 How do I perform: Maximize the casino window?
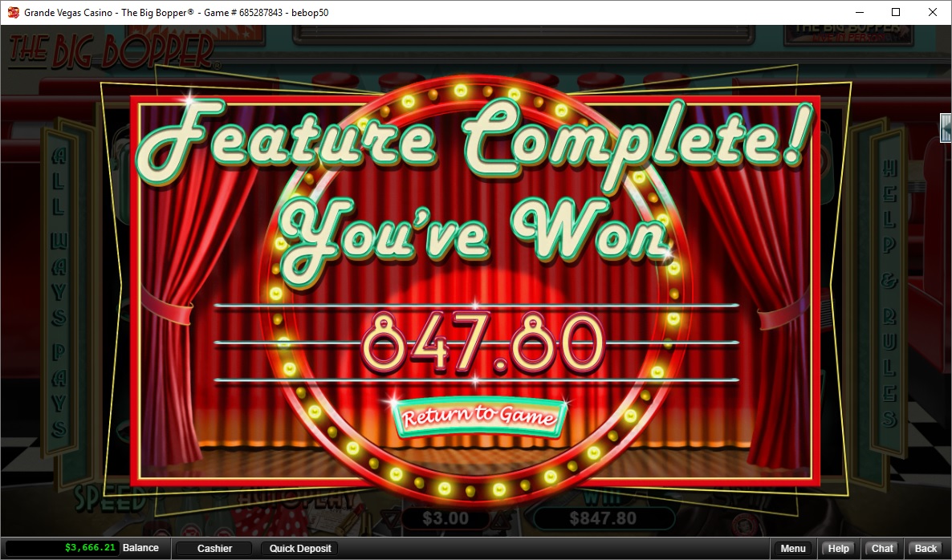895,13
